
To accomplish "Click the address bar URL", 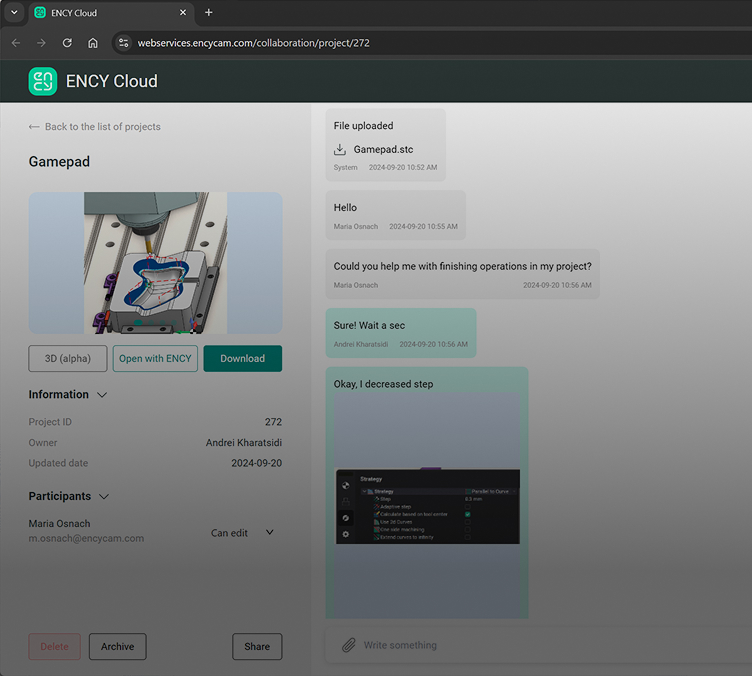I will point(253,43).
